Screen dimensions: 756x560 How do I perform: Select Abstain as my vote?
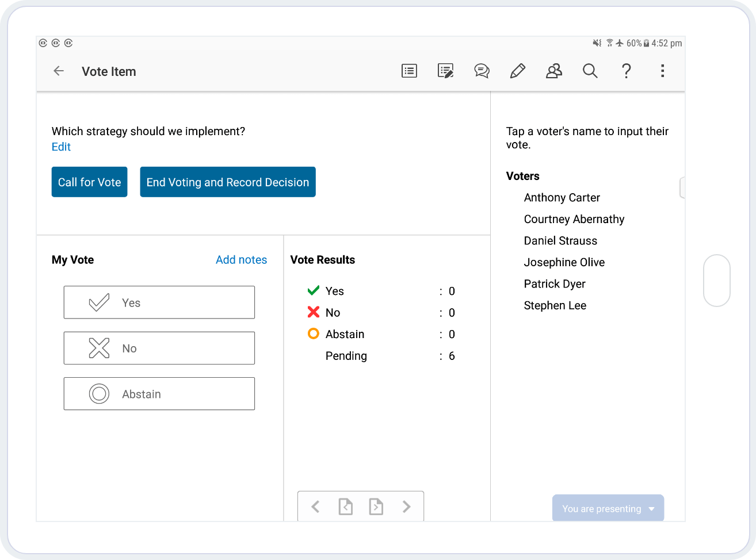coord(159,394)
